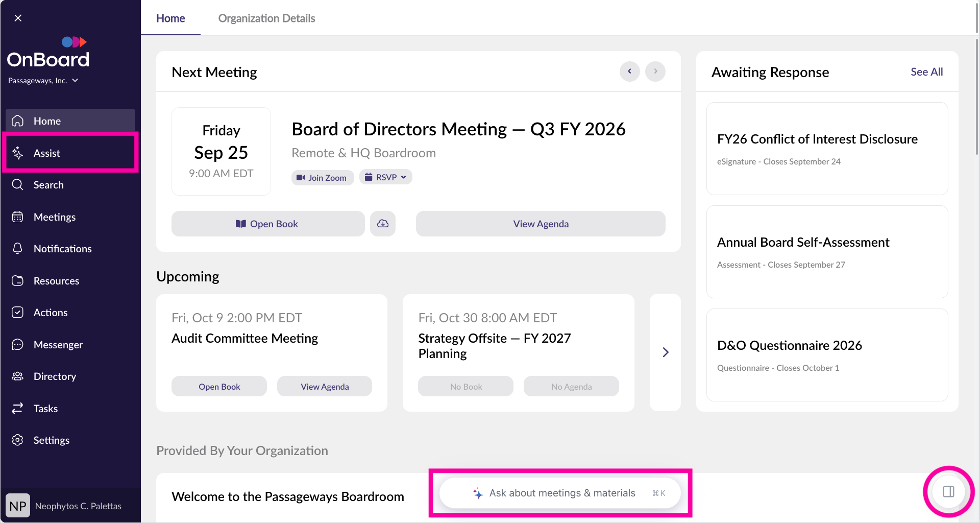980x523 pixels.
Task: Open Assist from the sidebar
Action: pyautogui.click(x=70, y=153)
